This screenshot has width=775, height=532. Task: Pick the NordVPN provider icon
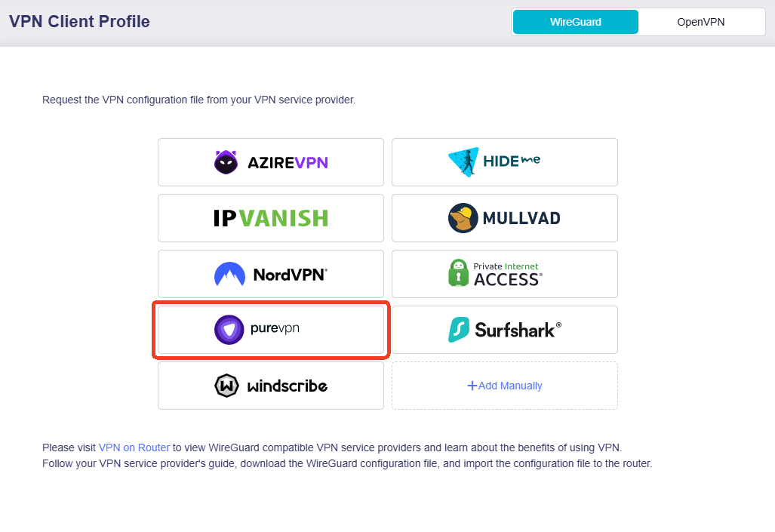coord(270,273)
